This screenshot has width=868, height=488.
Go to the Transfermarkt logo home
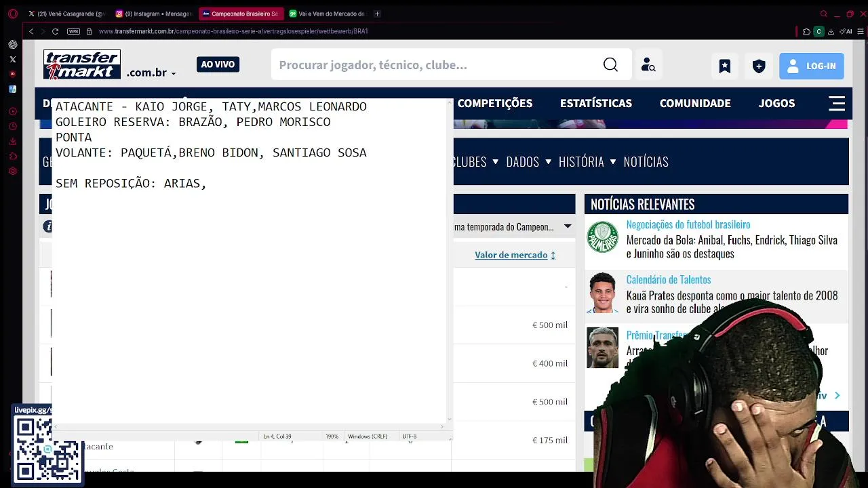point(81,65)
